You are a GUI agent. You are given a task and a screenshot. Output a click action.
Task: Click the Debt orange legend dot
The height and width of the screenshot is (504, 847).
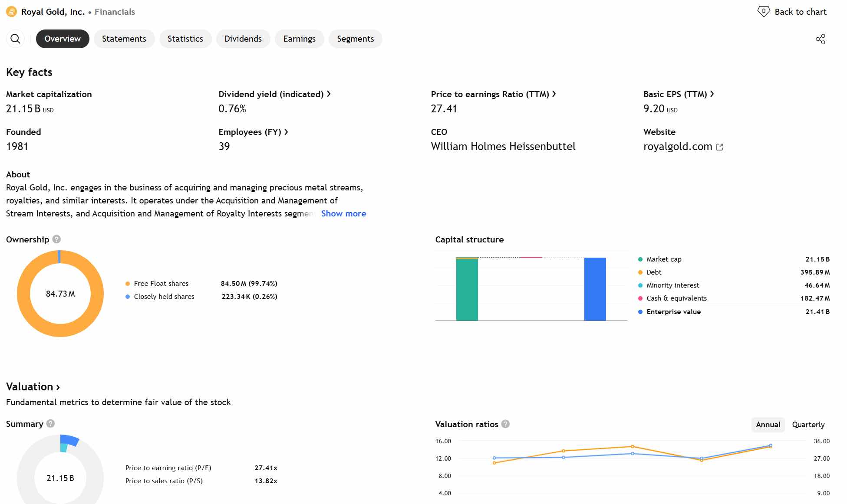point(640,272)
